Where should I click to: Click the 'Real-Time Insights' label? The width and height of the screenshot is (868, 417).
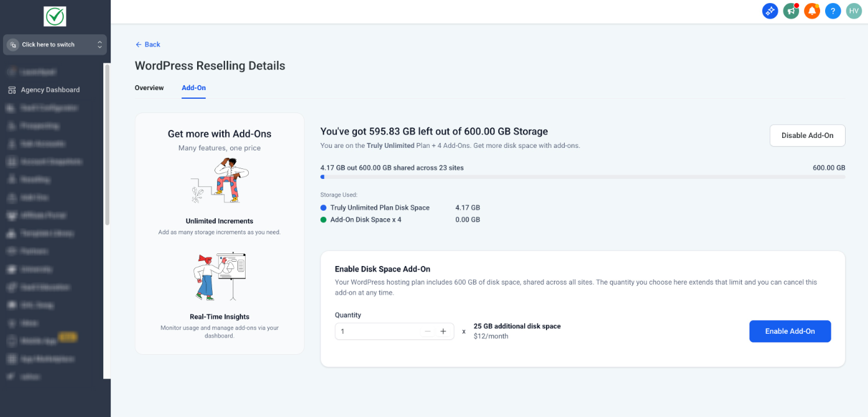point(219,317)
